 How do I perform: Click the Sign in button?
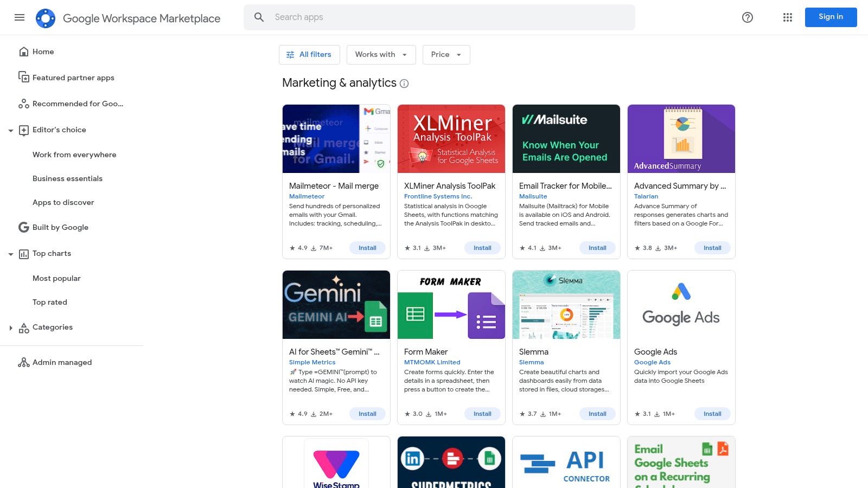tap(831, 17)
